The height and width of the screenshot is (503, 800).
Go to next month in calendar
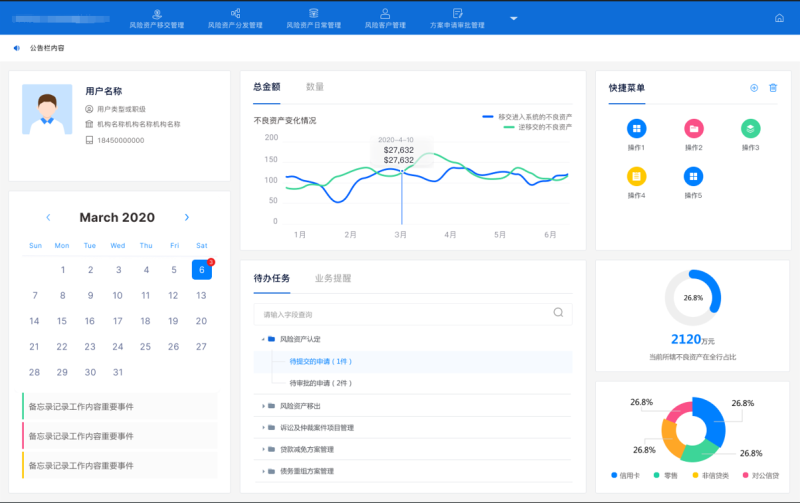pos(187,217)
